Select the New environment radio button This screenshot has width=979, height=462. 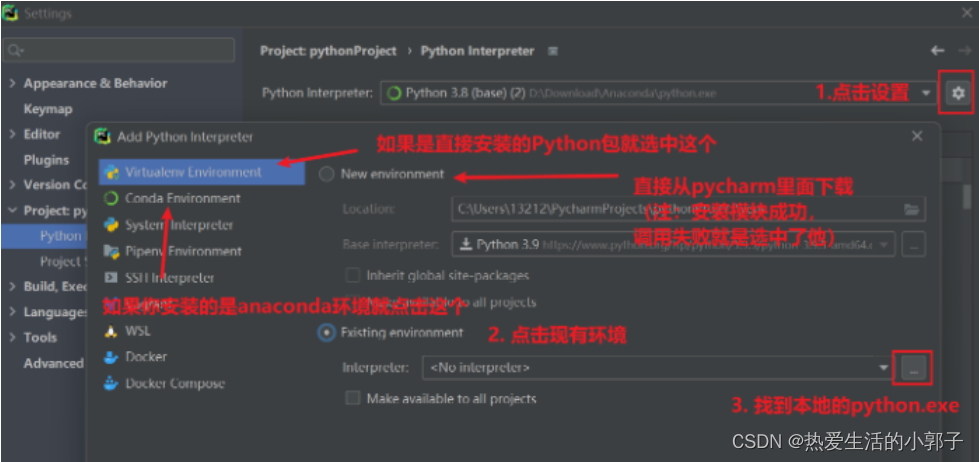[327, 174]
